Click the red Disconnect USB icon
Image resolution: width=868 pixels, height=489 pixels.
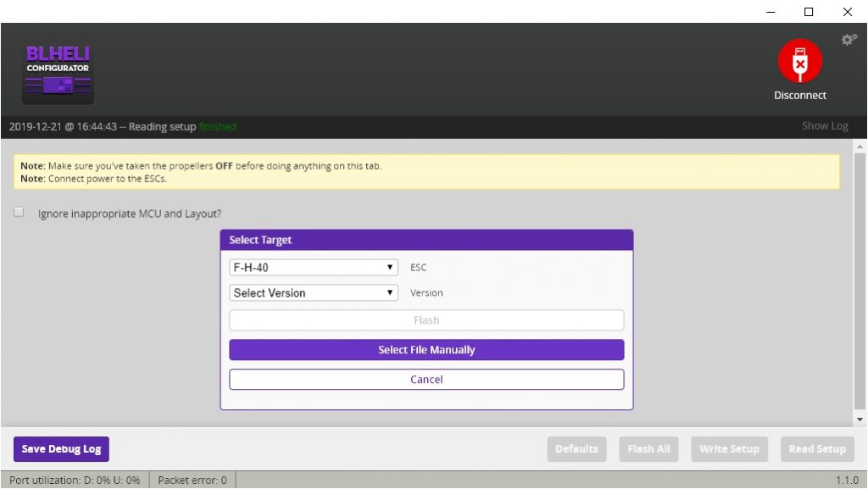[800, 61]
